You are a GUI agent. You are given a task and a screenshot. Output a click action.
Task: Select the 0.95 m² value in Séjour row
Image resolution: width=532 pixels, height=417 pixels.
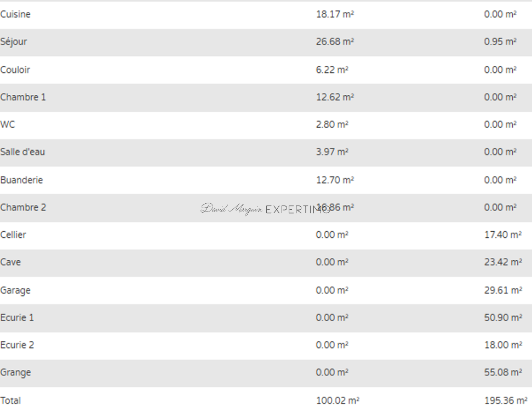(500, 42)
